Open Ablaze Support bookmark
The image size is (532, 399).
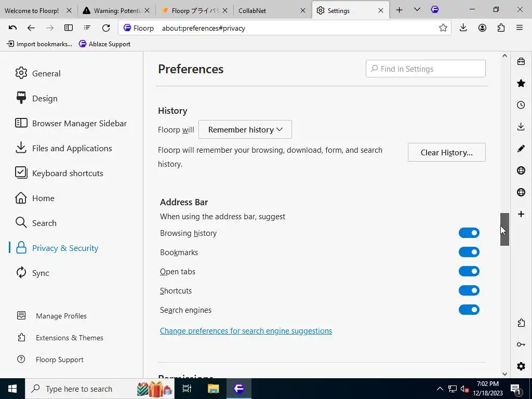click(x=104, y=44)
